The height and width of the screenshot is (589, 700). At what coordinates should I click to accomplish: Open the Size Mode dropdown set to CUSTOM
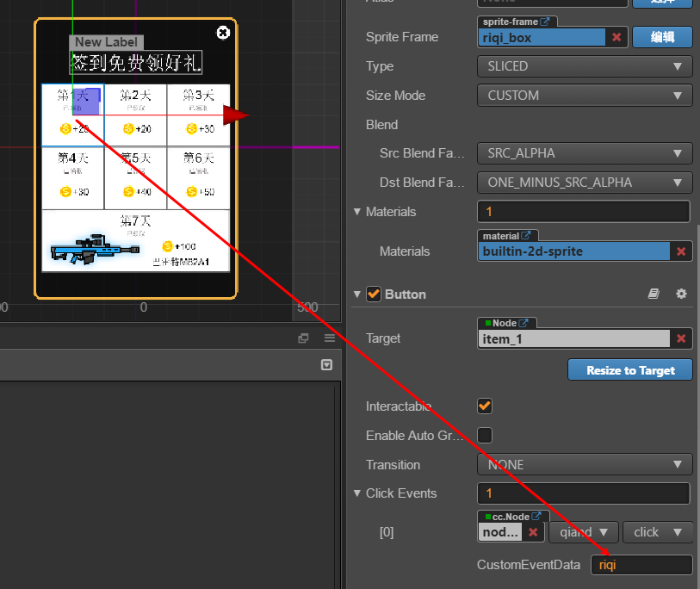585,96
